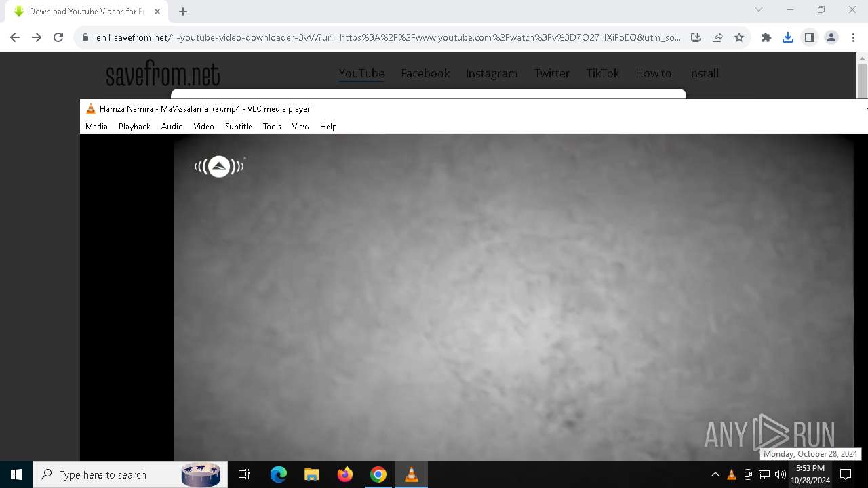
Task: Click the taskbar search box
Action: click(x=130, y=474)
